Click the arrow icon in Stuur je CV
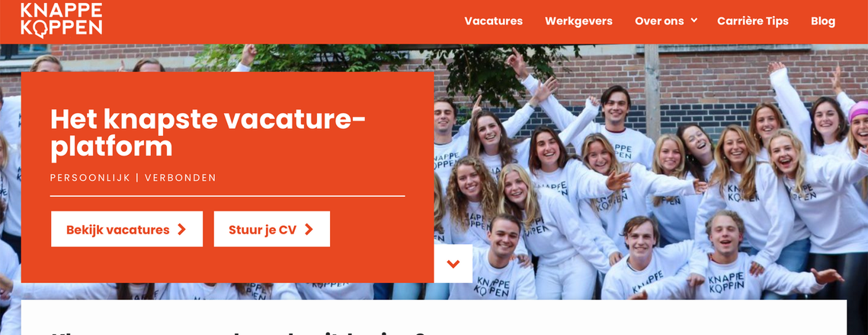The height and width of the screenshot is (335, 868). (x=309, y=230)
